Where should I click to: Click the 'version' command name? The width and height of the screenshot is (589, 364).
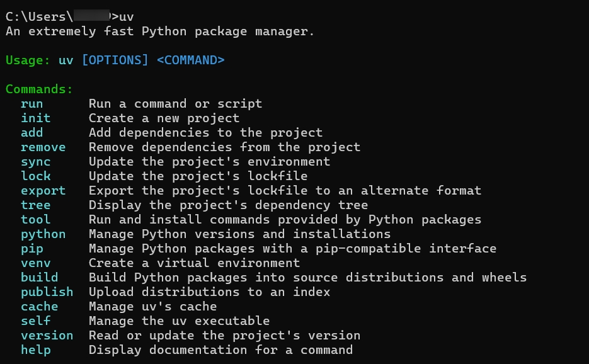47,336
